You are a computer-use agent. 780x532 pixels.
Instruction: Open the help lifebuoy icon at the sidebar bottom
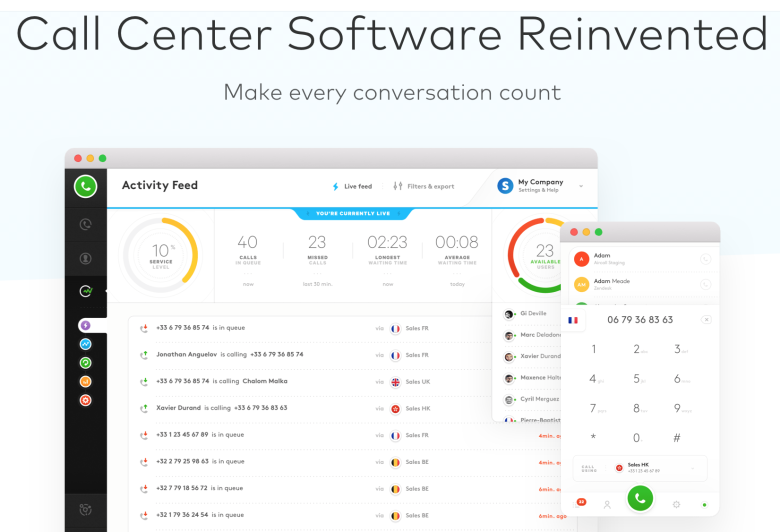coord(86,510)
